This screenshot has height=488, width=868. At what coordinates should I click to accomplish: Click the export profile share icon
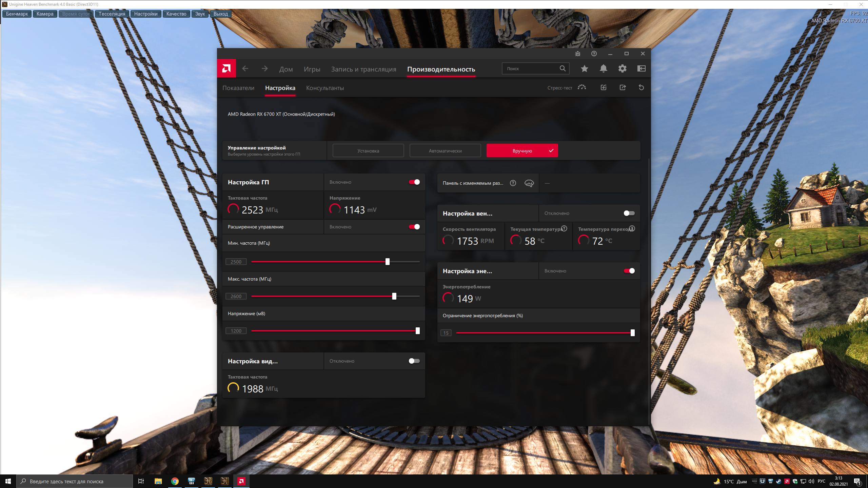623,87
